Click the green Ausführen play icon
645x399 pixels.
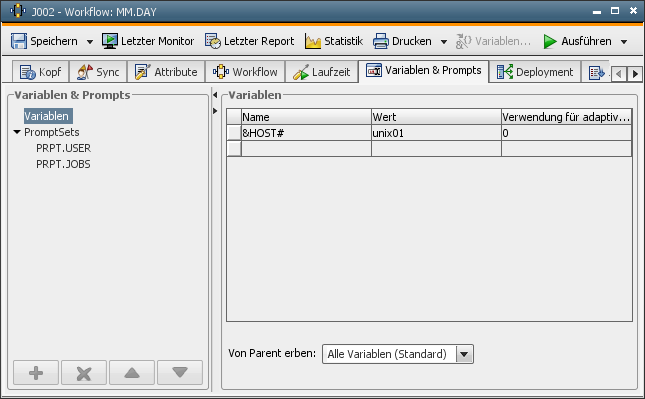pos(550,41)
